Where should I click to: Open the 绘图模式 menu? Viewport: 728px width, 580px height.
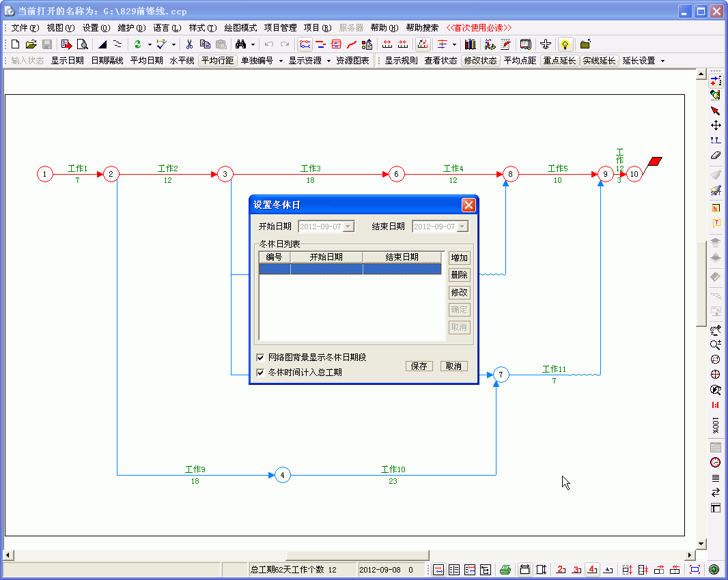pyautogui.click(x=240, y=28)
